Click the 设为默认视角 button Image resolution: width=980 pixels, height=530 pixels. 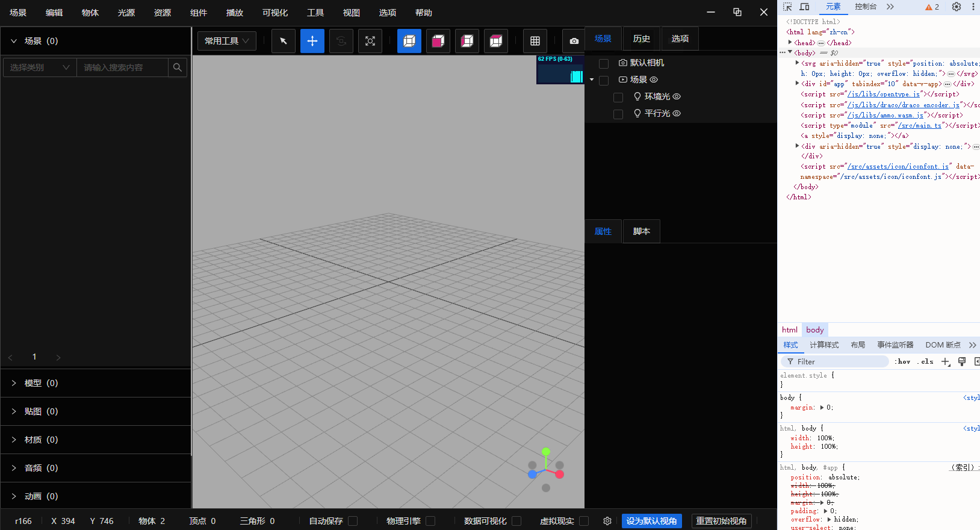click(651, 521)
